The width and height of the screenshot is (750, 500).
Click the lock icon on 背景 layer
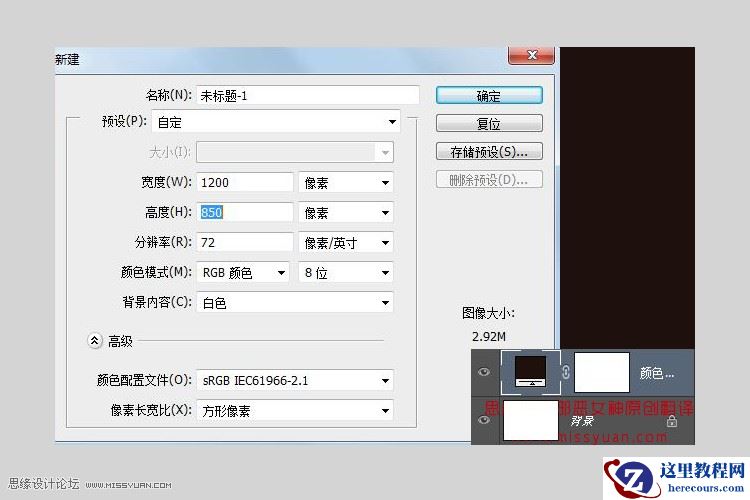click(672, 421)
